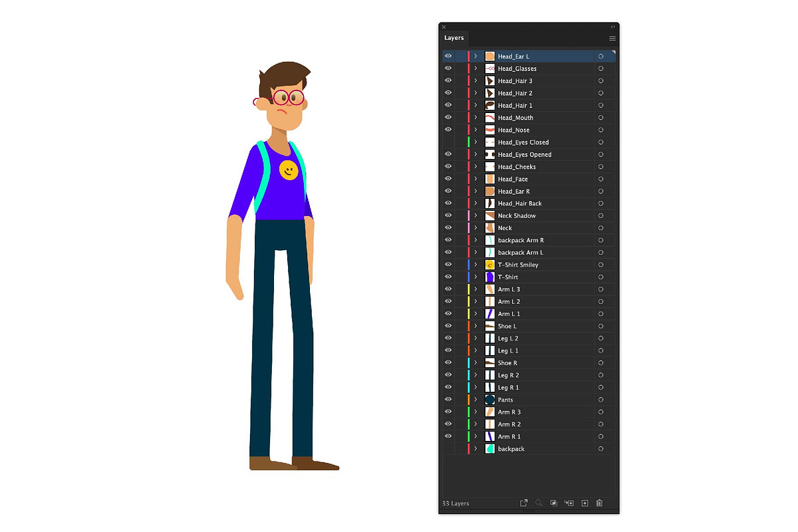Select the Layers panel tab

(454, 39)
